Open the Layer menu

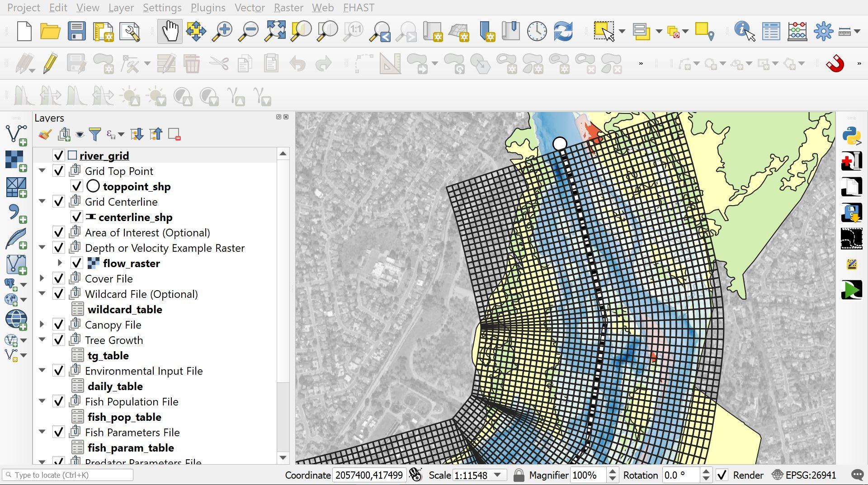pyautogui.click(x=121, y=8)
